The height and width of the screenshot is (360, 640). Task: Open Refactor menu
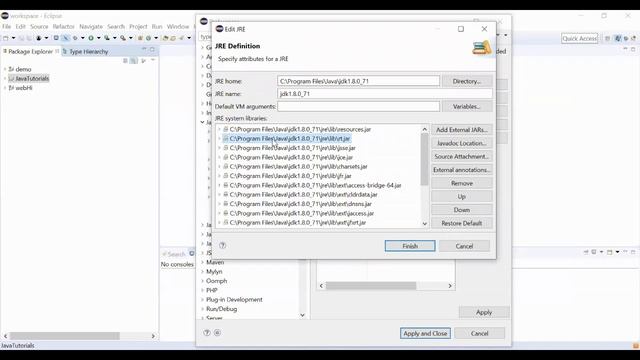coord(64,27)
